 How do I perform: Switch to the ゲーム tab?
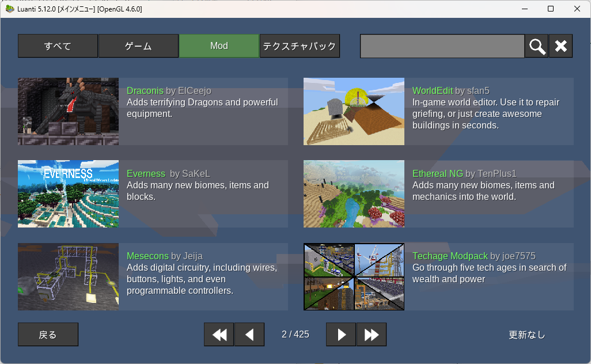138,46
